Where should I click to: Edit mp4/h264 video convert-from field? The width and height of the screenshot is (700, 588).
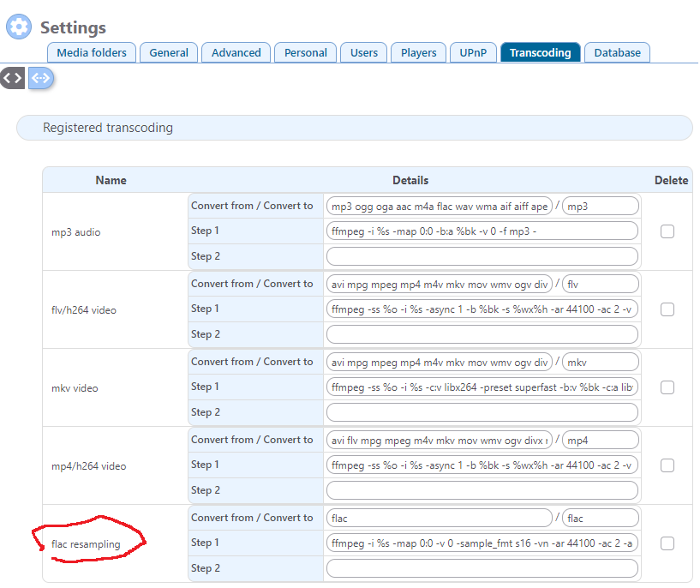point(440,441)
